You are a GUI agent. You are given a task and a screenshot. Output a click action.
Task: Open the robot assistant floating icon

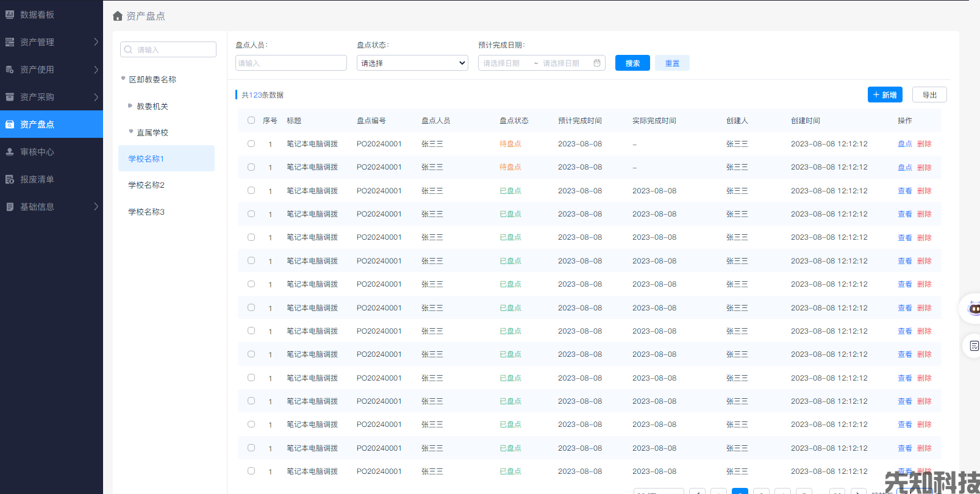pyautogui.click(x=975, y=309)
